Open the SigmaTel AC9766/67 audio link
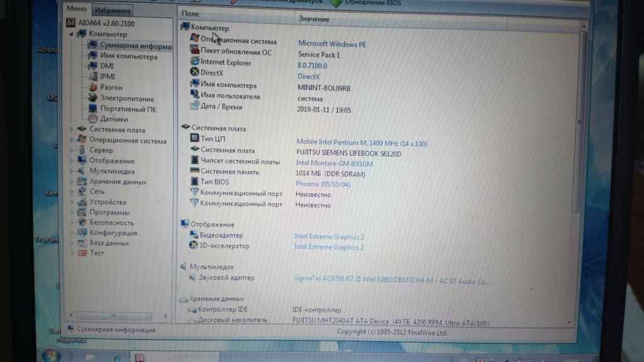Image resolution: width=644 pixels, height=362 pixels. pos(392,280)
